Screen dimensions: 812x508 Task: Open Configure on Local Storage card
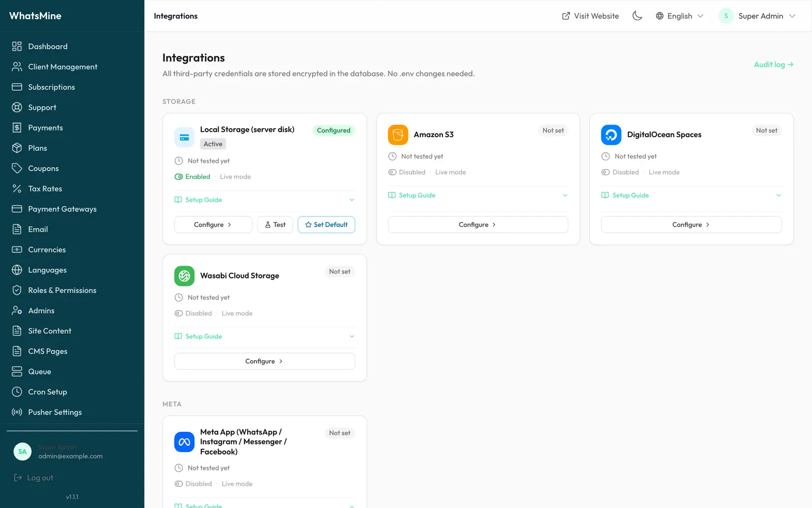pos(213,225)
